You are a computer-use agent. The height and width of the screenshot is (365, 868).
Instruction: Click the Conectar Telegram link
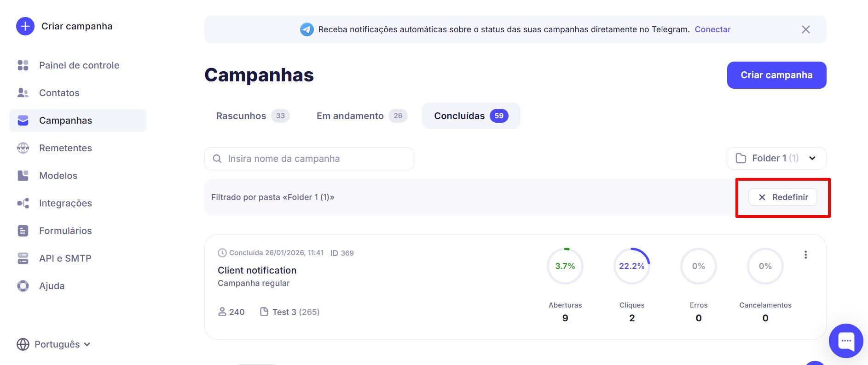click(712, 29)
